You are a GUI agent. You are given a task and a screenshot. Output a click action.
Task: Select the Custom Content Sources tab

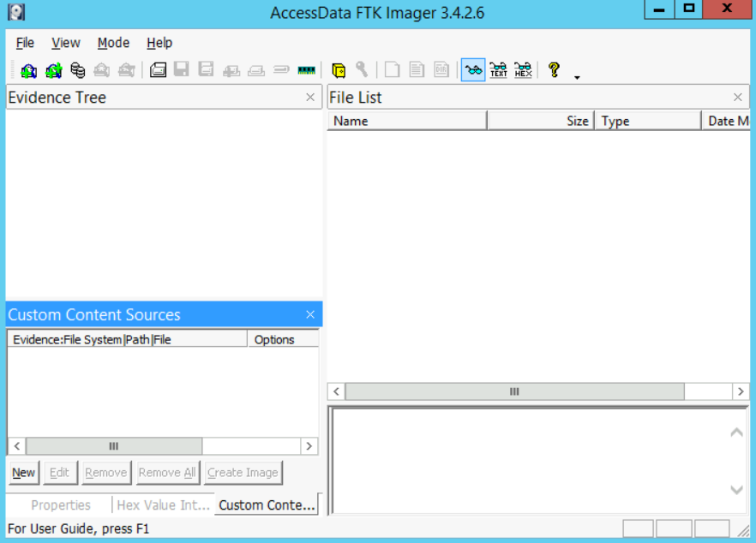click(267, 504)
